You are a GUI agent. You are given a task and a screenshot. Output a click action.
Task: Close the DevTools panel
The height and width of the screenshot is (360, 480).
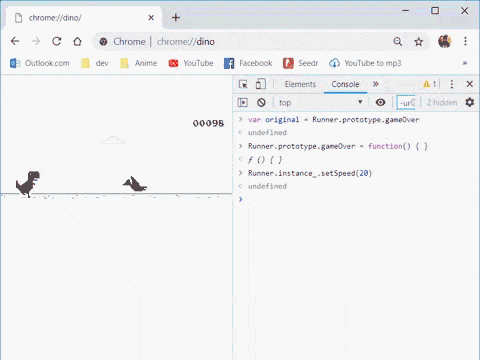470,84
